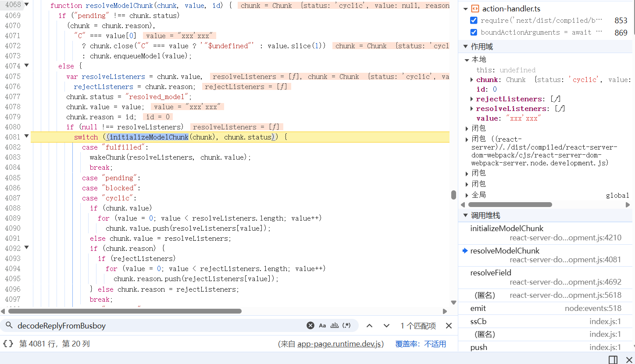Clear the search box text
The width and height of the screenshot is (635, 364).
click(310, 325)
